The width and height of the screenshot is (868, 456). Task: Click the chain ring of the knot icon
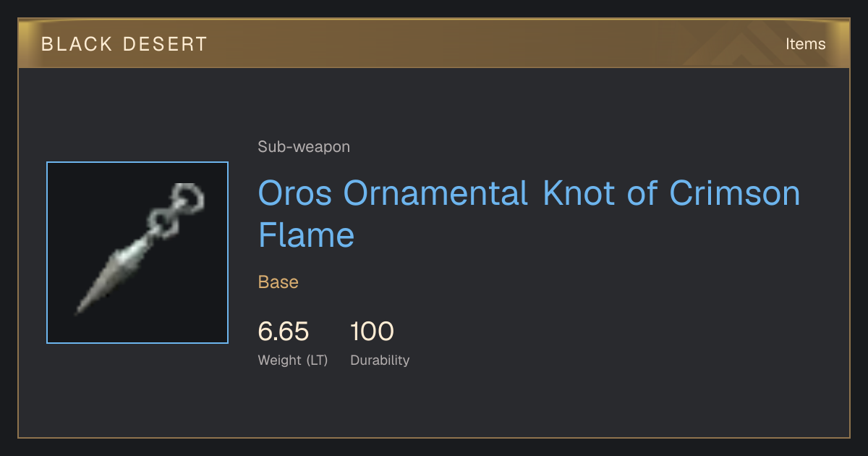click(187, 197)
